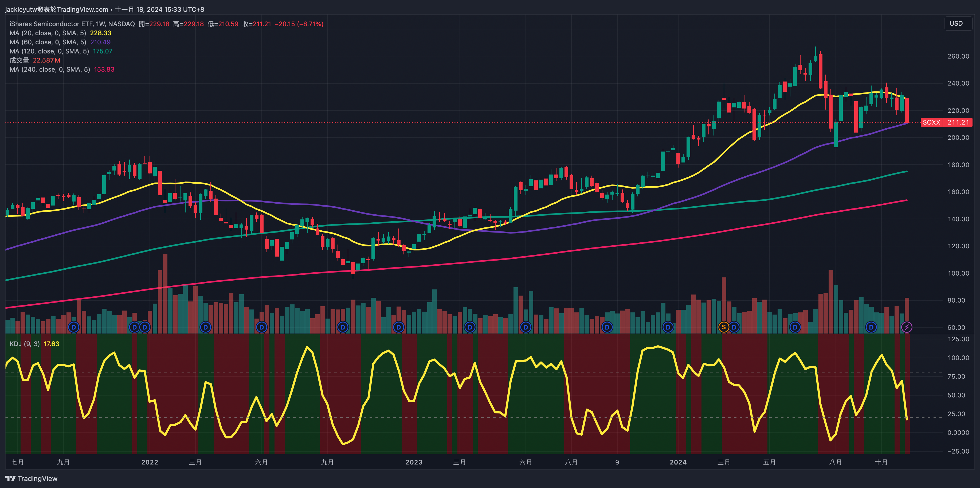The image size is (980, 488).
Task: Select the MA 240 indicator legend line
Action: [49, 69]
